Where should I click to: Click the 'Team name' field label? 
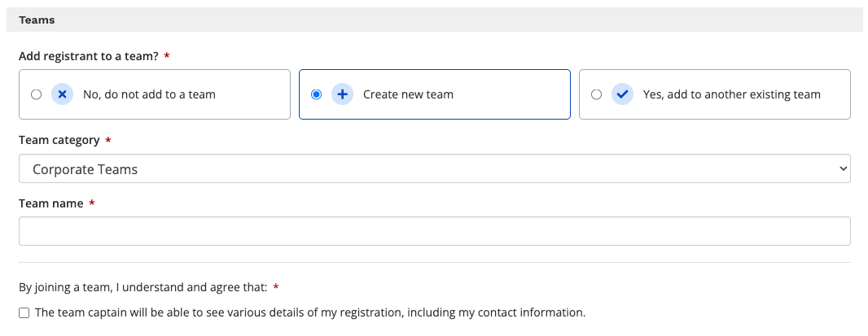click(50, 203)
